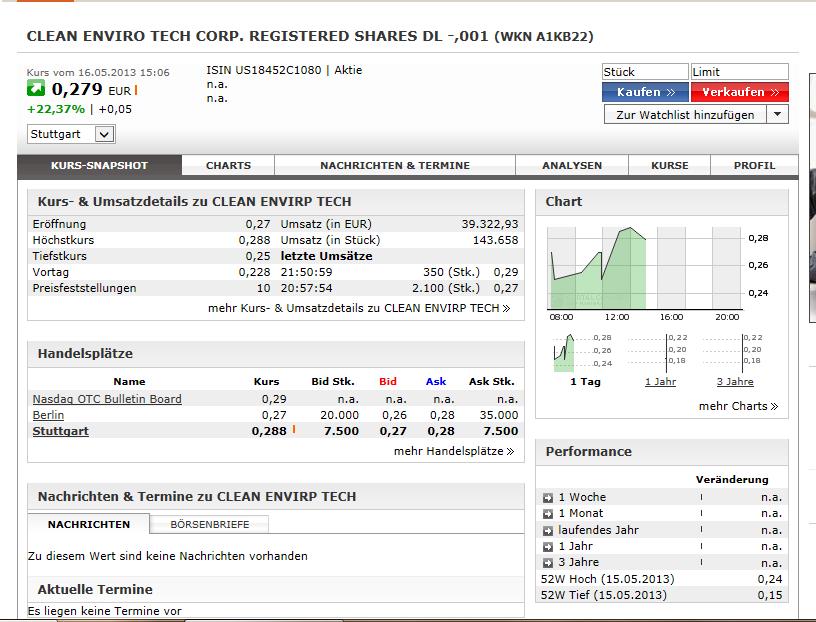The width and height of the screenshot is (816, 622).
Task: Click the arrow icon next to 1 Jahr performance
Action: (x=546, y=546)
